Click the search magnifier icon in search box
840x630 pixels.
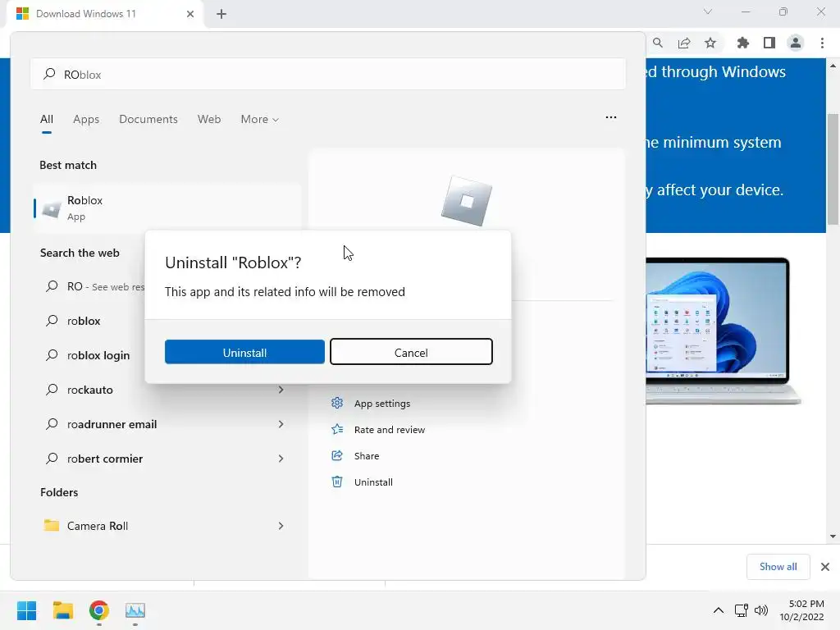[49, 74]
